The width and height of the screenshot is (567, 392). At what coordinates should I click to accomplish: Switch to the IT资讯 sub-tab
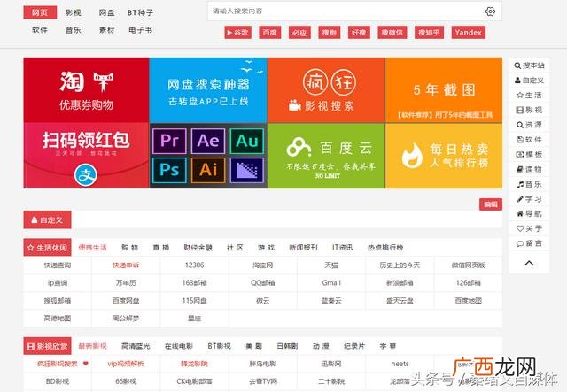tap(343, 248)
